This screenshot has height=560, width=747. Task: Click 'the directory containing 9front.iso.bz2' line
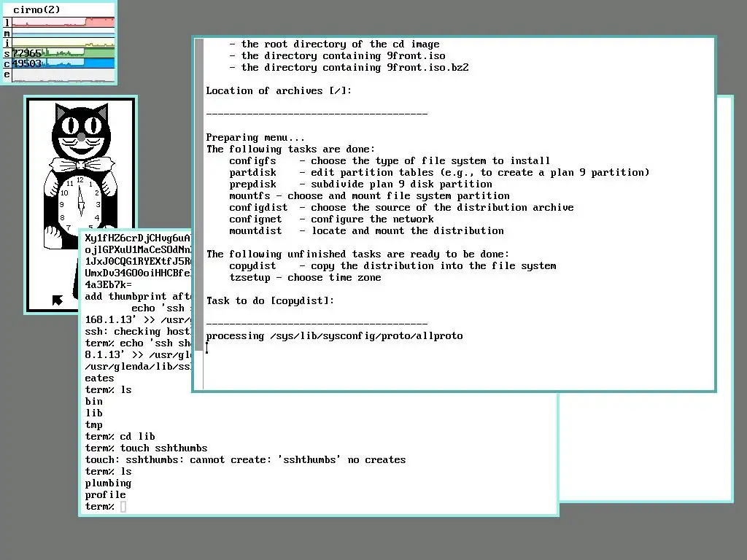pos(349,67)
